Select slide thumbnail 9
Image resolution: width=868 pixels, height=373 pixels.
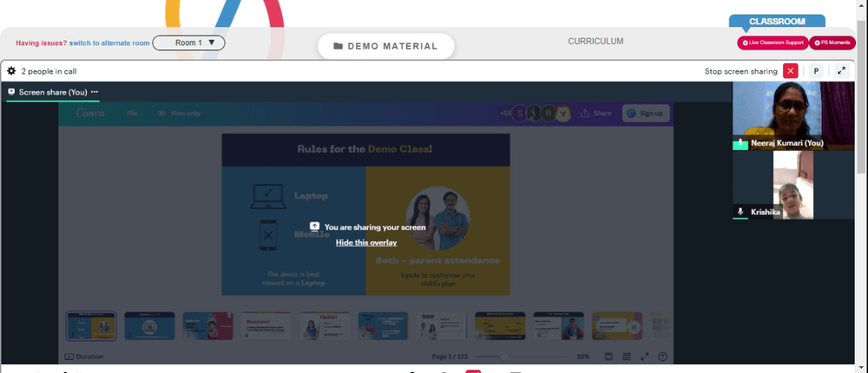558,325
